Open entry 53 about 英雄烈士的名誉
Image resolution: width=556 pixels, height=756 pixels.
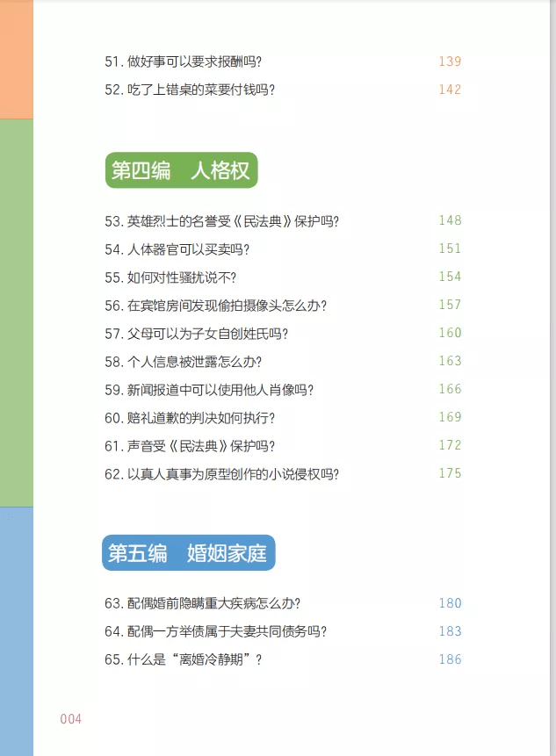click(222, 221)
